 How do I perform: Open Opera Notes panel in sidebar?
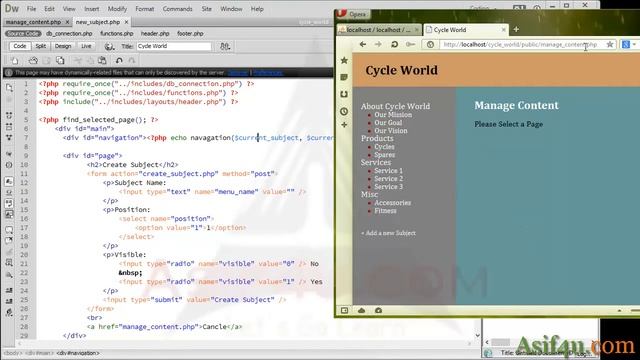344,77
